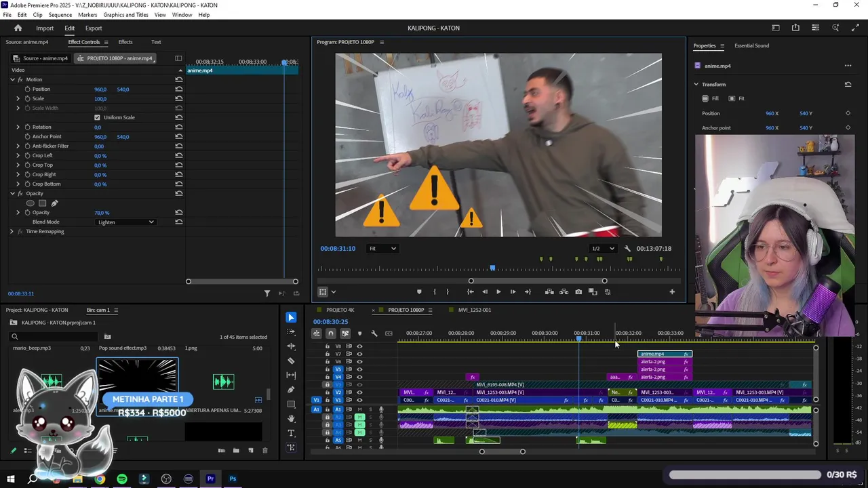The width and height of the screenshot is (868, 488).
Task: Open Spotify from the taskbar
Action: [121, 479]
